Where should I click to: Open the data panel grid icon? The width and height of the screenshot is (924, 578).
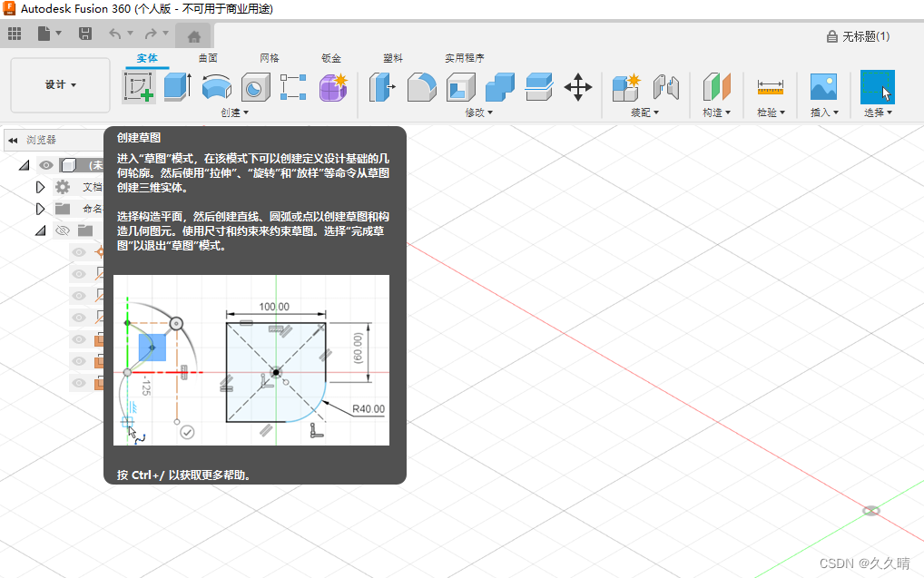tap(15, 34)
